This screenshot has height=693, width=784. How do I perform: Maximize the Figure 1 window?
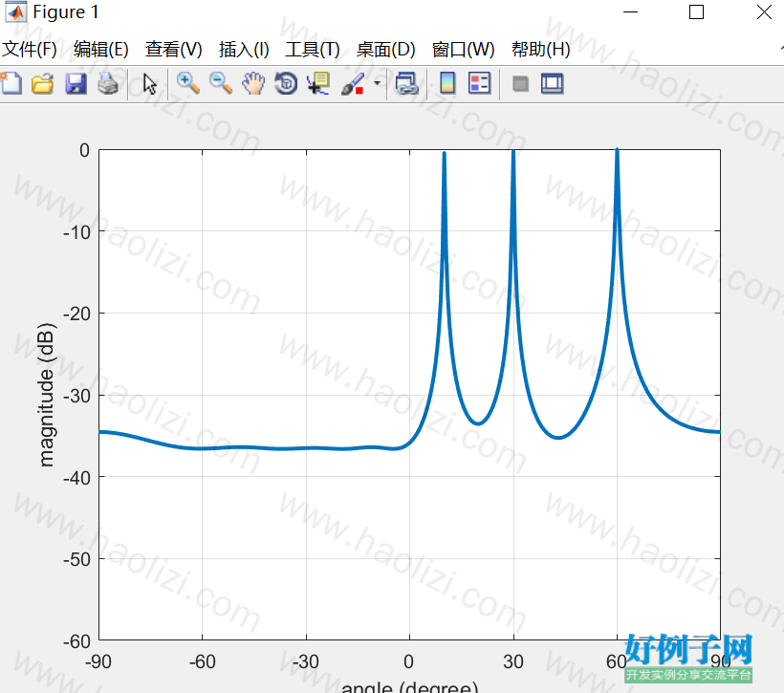tap(696, 12)
